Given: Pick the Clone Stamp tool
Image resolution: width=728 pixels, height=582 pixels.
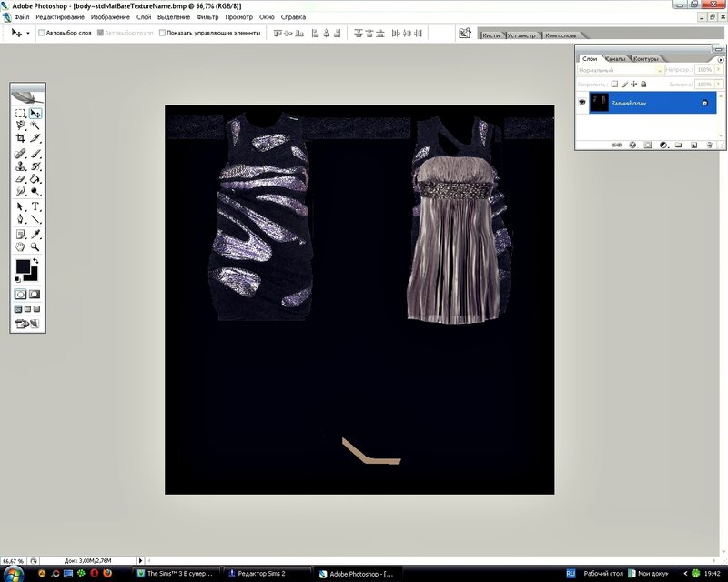Looking at the screenshot, I should click(x=20, y=166).
